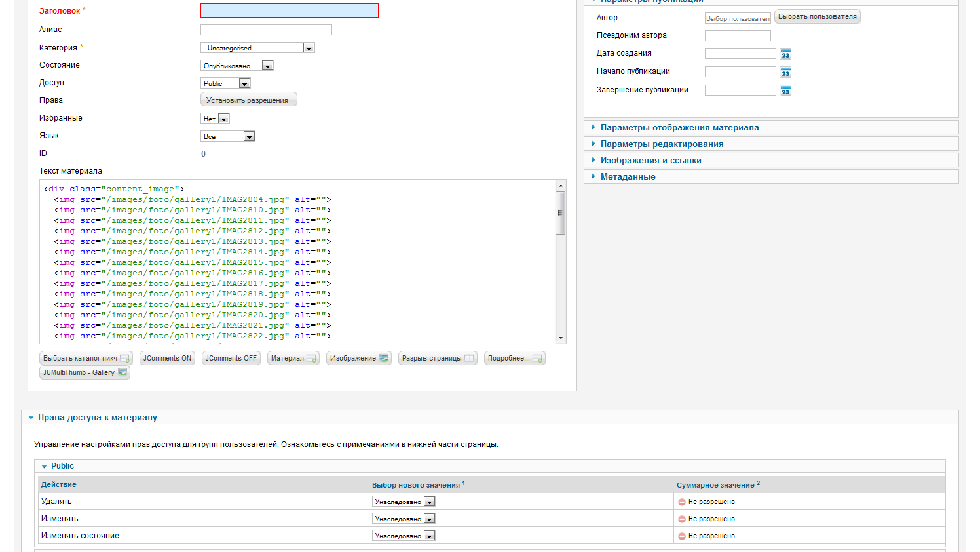The width and height of the screenshot is (980, 552).
Task: Click Выбрать пользователя button
Action: point(817,17)
